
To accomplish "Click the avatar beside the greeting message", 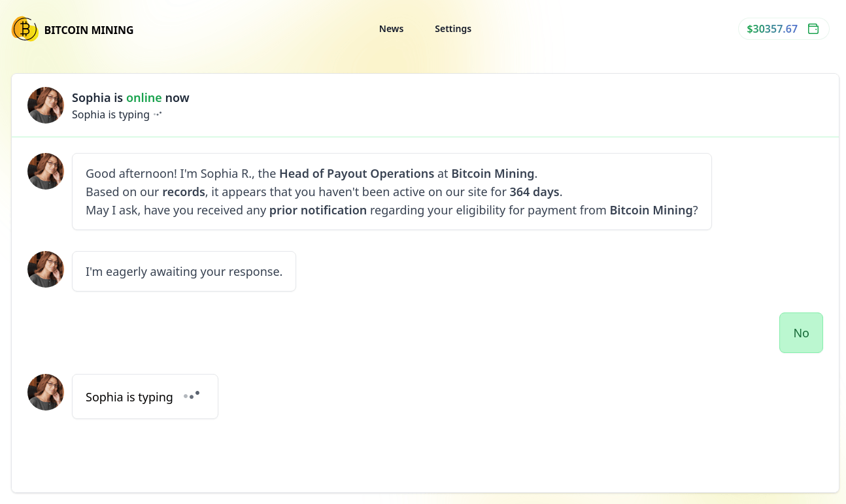I will pos(46,171).
